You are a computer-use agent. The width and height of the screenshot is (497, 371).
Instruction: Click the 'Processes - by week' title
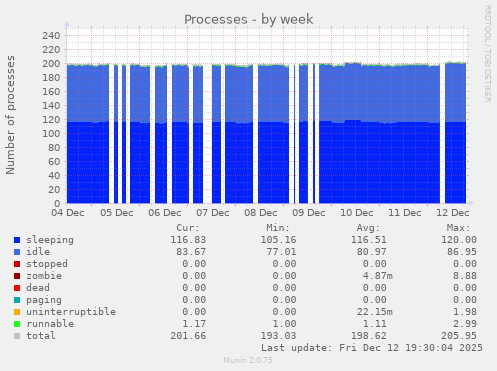[x=248, y=19]
